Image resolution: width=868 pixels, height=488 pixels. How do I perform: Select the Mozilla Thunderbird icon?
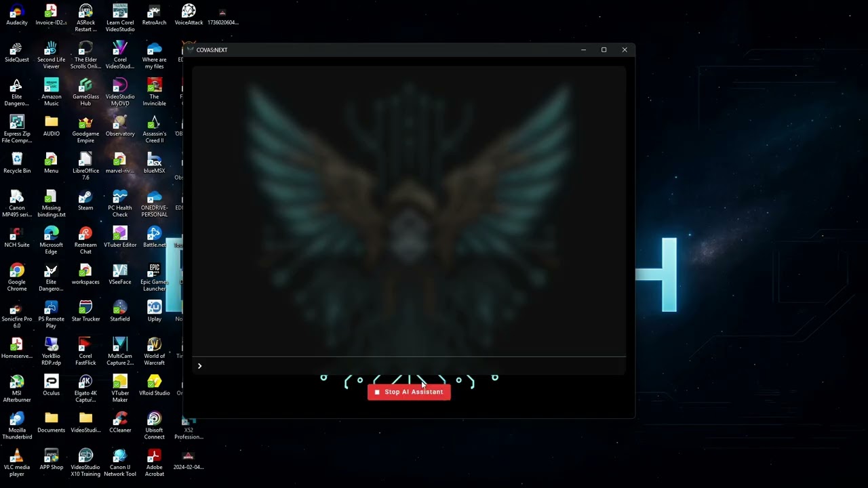[17, 426]
